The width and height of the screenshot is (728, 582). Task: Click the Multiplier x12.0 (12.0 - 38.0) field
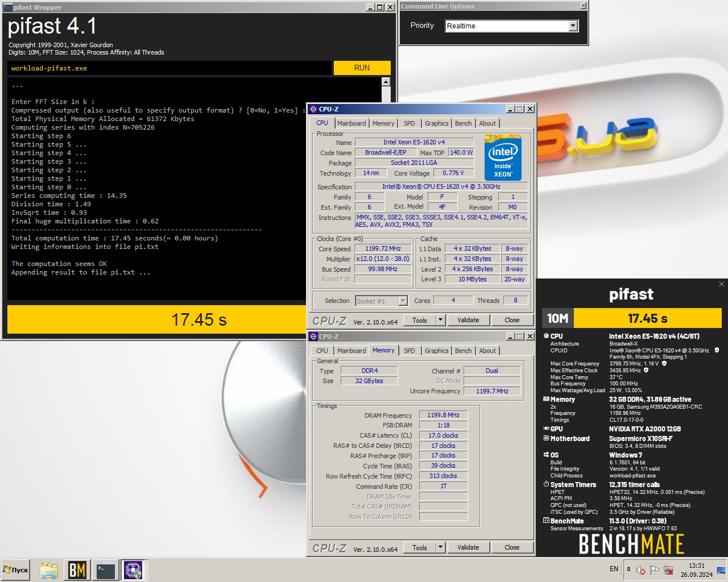pos(383,259)
